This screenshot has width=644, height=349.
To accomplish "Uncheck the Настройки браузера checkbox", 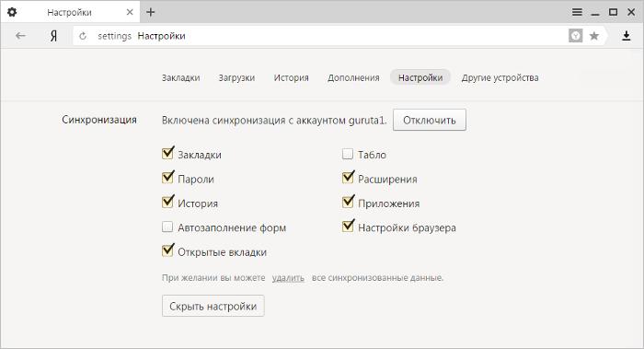I will click(x=348, y=227).
